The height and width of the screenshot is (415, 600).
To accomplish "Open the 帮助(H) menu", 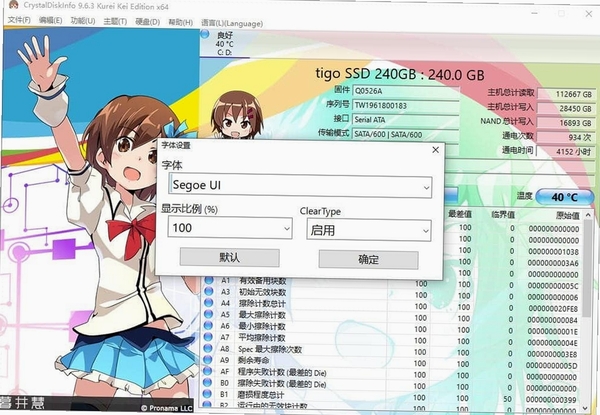I will pos(181,22).
